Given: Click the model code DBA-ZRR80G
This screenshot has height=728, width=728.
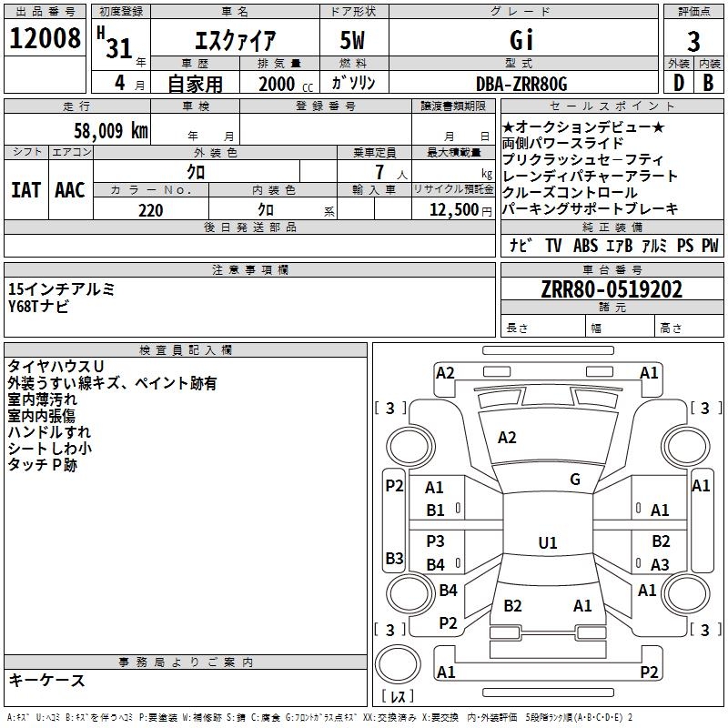Looking at the screenshot, I should tap(521, 84).
